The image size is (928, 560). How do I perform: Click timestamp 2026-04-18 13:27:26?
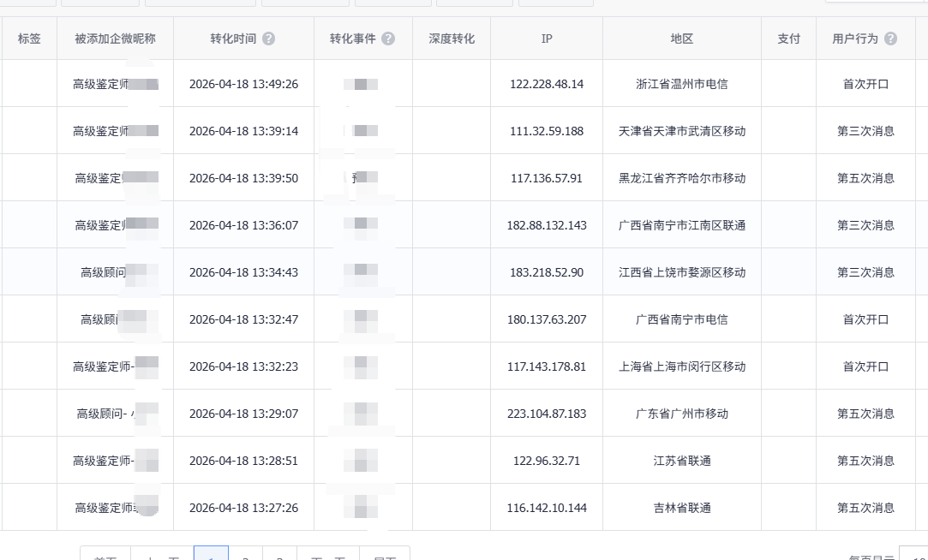pos(243,508)
